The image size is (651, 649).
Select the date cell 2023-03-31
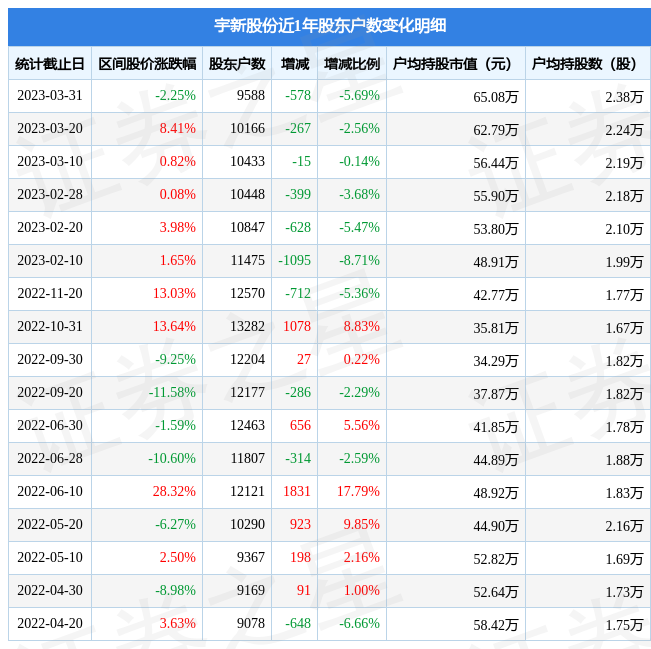[50, 96]
